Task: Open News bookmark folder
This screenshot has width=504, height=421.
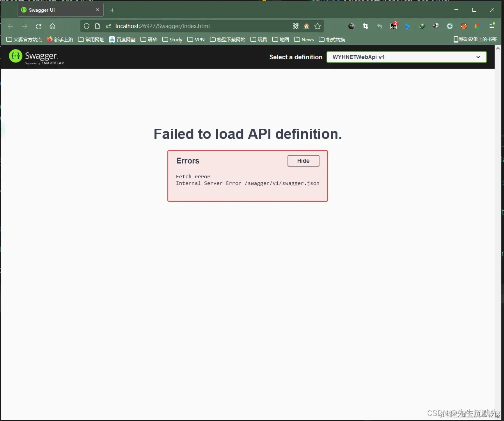Action: point(304,39)
